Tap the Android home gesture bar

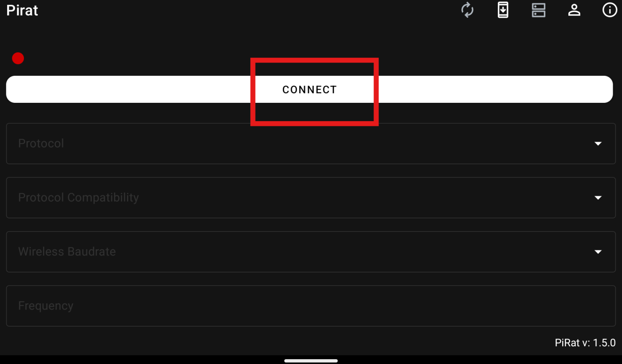311,360
